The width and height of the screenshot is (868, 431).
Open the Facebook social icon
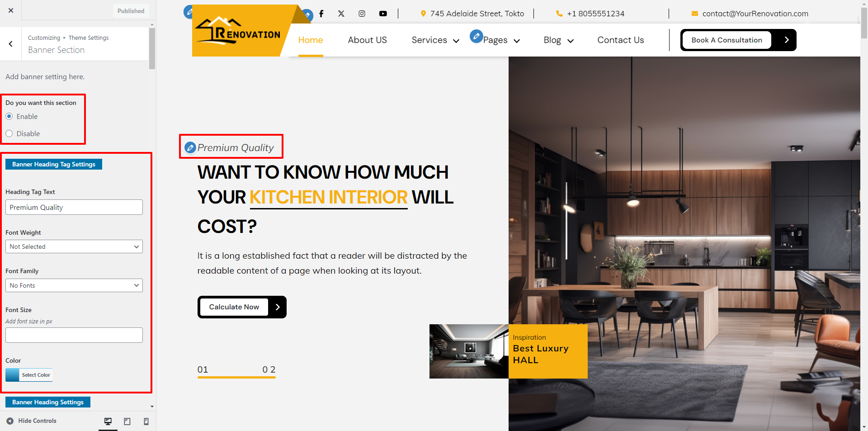click(x=321, y=14)
